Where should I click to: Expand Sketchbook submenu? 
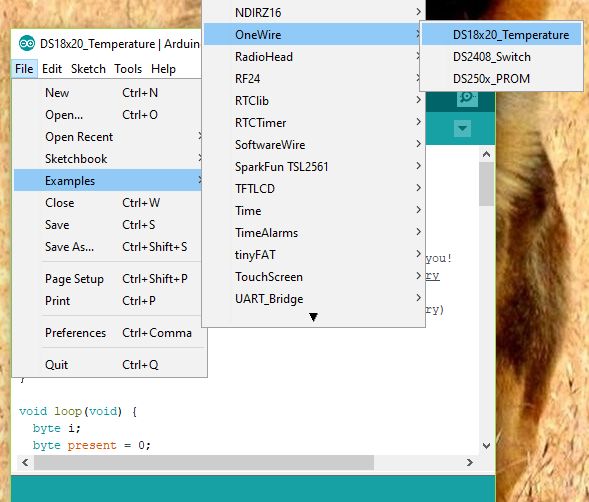coord(108,159)
